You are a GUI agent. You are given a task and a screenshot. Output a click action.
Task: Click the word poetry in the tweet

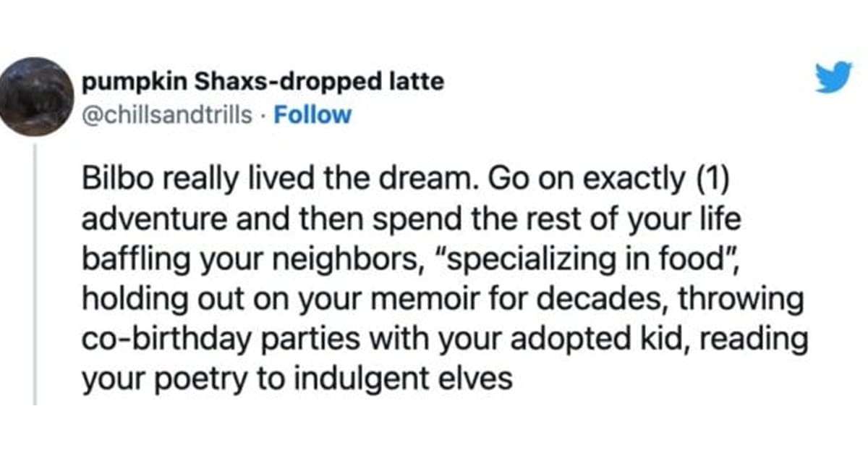(191, 379)
